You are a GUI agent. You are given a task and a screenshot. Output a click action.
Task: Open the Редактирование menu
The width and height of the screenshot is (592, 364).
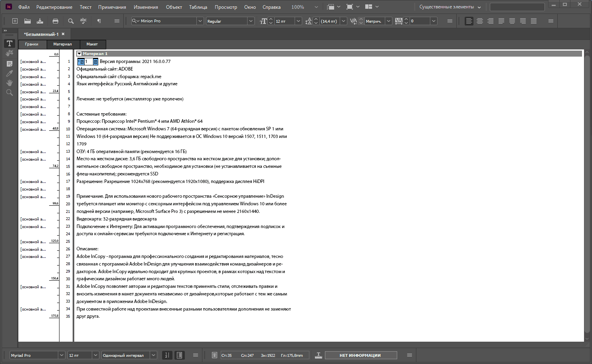pyautogui.click(x=54, y=7)
